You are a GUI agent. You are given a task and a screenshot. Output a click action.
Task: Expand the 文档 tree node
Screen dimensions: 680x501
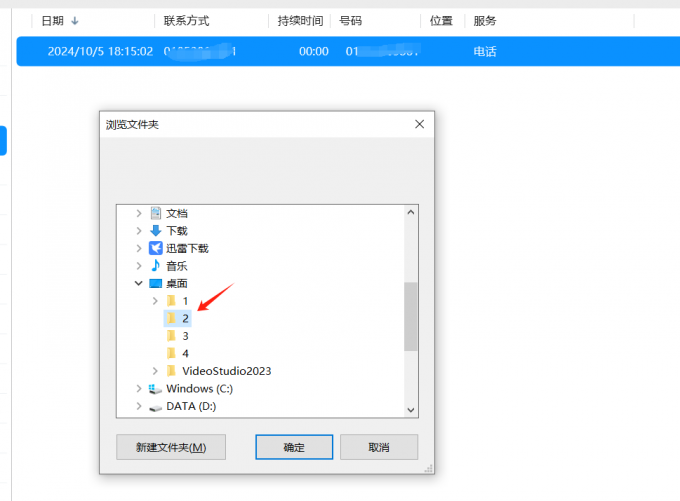pyautogui.click(x=139, y=213)
